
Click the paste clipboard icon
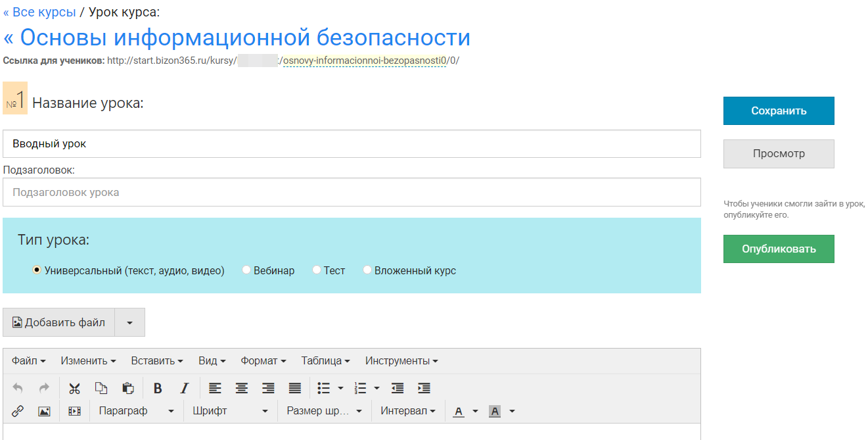coord(128,388)
